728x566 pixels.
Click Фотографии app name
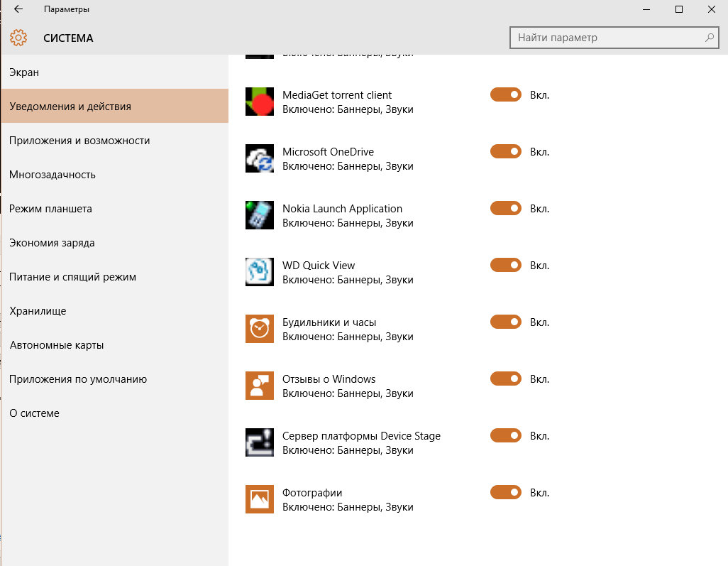(312, 493)
